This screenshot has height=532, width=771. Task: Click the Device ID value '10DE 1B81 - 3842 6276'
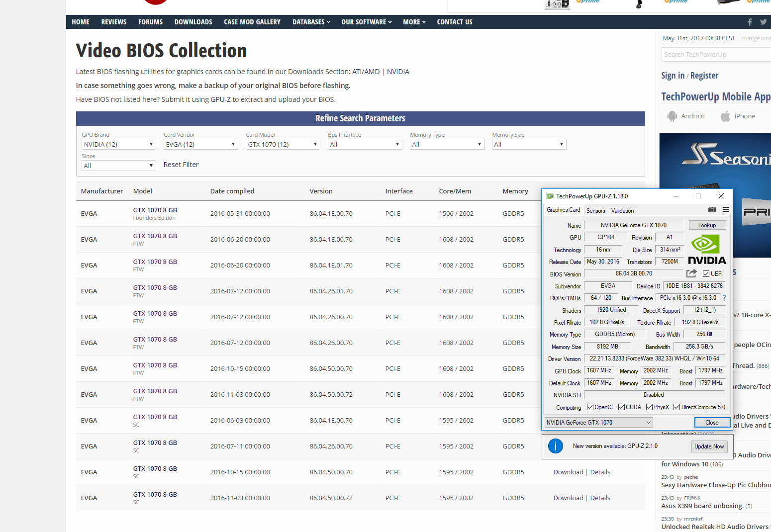[694, 286]
